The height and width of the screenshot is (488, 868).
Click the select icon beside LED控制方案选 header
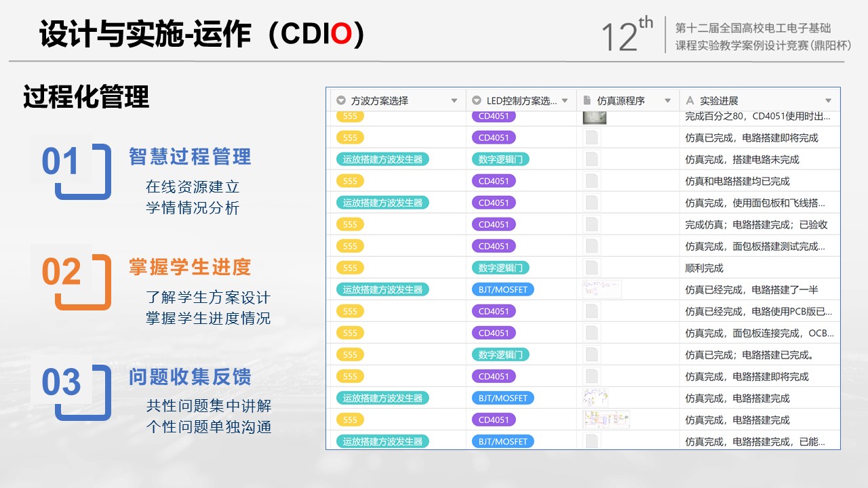tap(476, 101)
